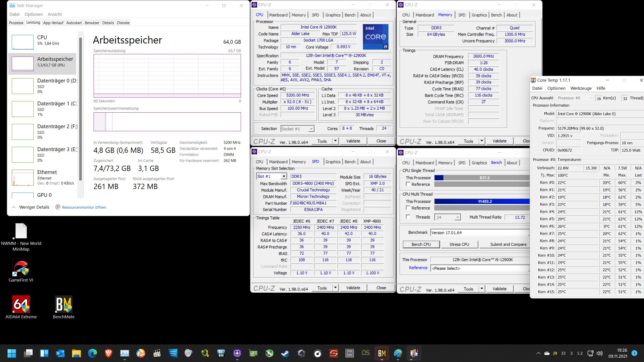Expand Socket #1 selection dropdown
The width and height of the screenshot is (644, 362).
311,129
